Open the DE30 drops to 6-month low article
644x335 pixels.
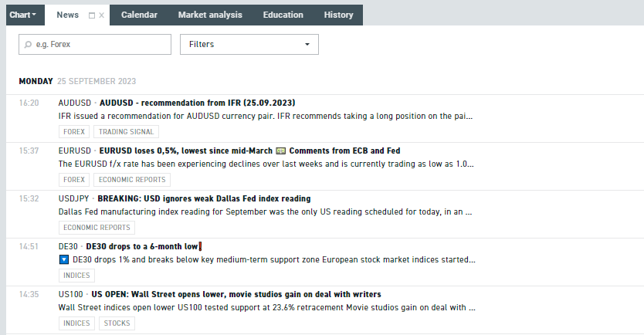coord(143,246)
